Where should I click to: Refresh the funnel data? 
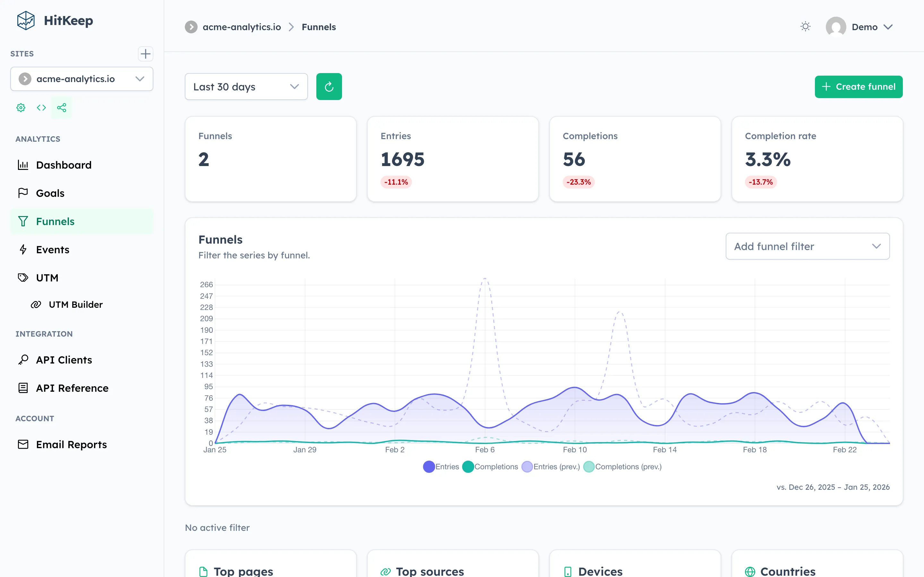click(x=329, y=86)
